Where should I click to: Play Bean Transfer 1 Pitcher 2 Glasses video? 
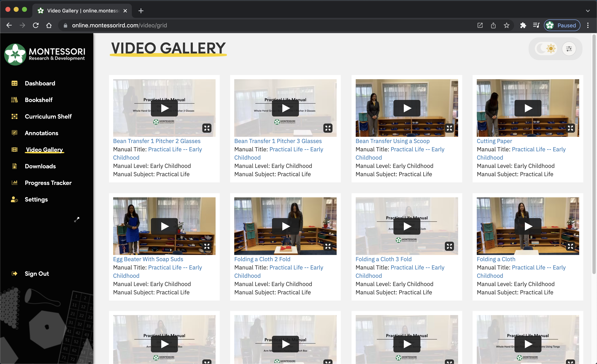164,108
